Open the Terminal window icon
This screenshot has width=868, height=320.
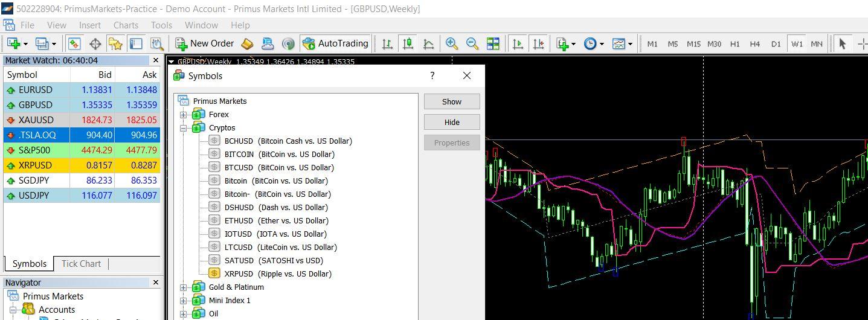coord(136,43)
